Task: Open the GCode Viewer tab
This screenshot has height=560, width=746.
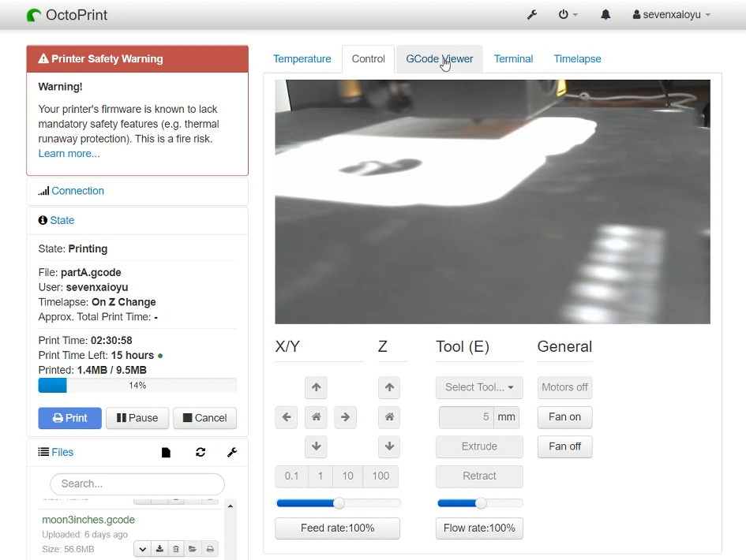Action: pyautogui.click(x=439, y=59)
